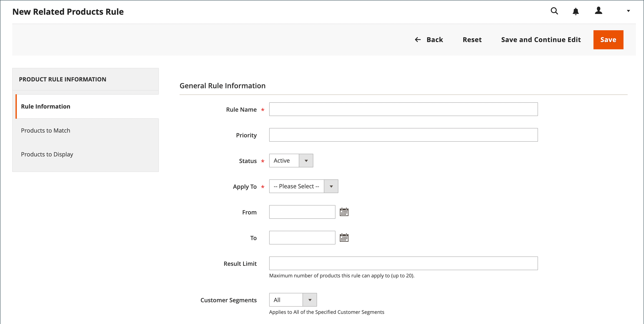Click the Back arrow button

click(x=429, y=40)
